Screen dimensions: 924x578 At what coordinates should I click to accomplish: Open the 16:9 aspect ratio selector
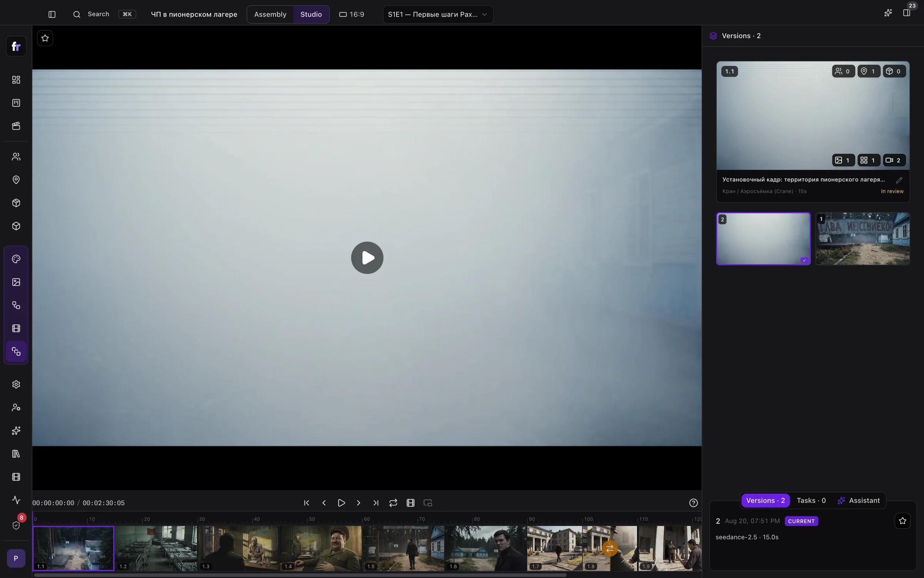tap(352, 14)
